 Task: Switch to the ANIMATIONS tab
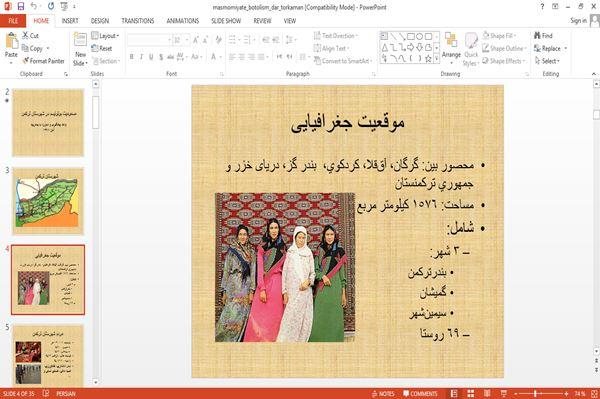(x=183, y=21)
